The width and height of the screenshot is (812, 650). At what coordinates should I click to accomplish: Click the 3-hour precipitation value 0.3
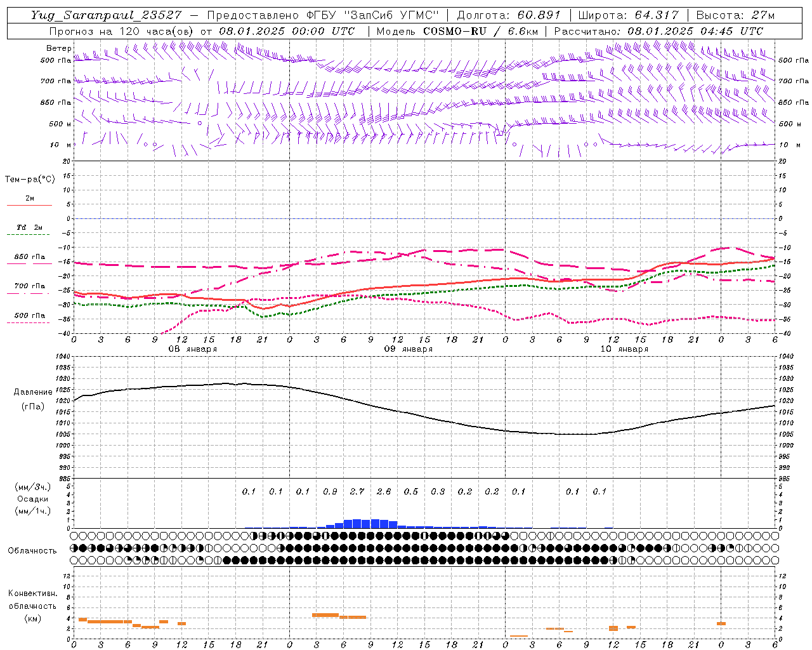point(438,491)
